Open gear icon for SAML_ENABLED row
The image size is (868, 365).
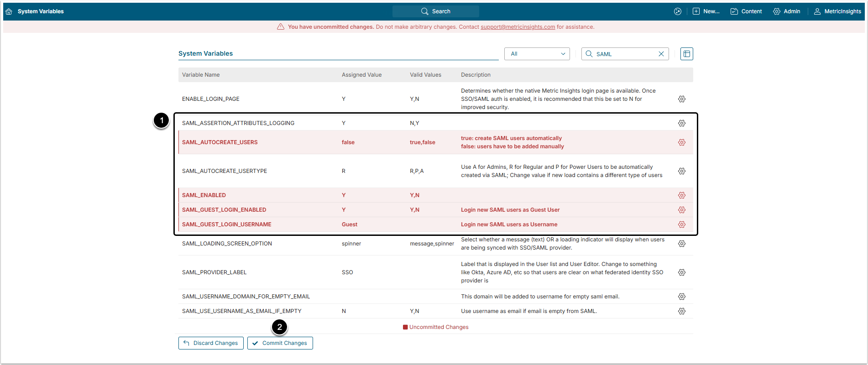(681, 195)
